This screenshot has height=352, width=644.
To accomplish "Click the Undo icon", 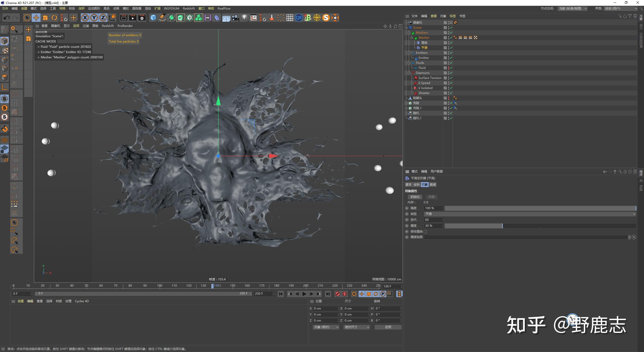I will coord(7,18).
